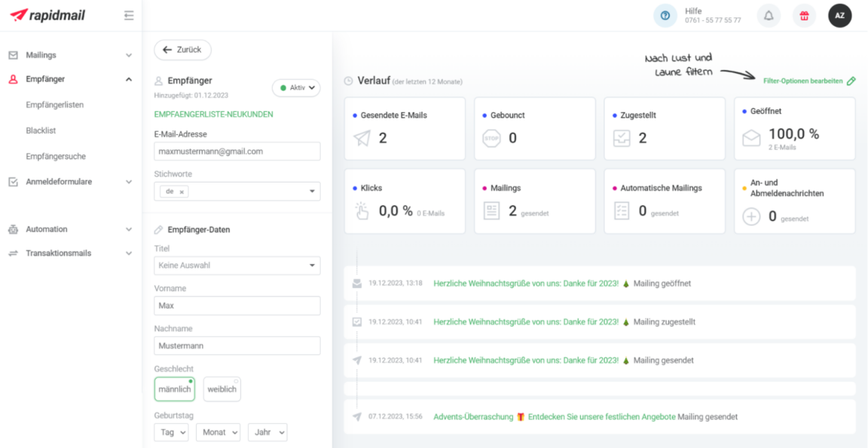This screenshot has width=868, height=448.
Task: Select männlich gender option
Action: point(174,389)
